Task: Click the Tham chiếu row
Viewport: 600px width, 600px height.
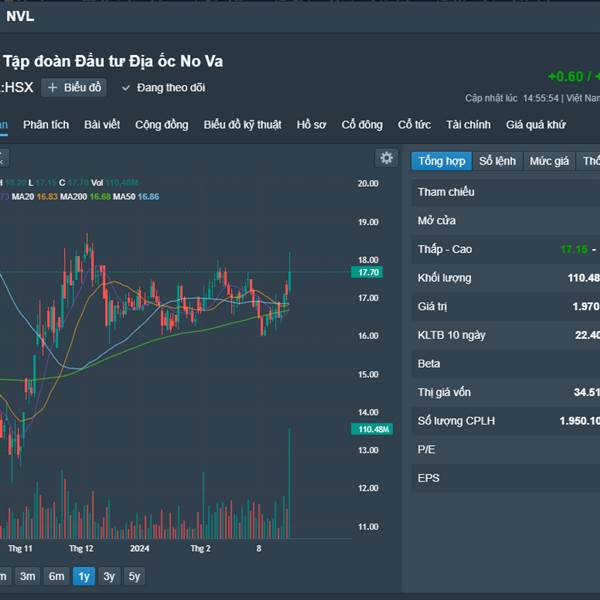Action: pos(506,192)
